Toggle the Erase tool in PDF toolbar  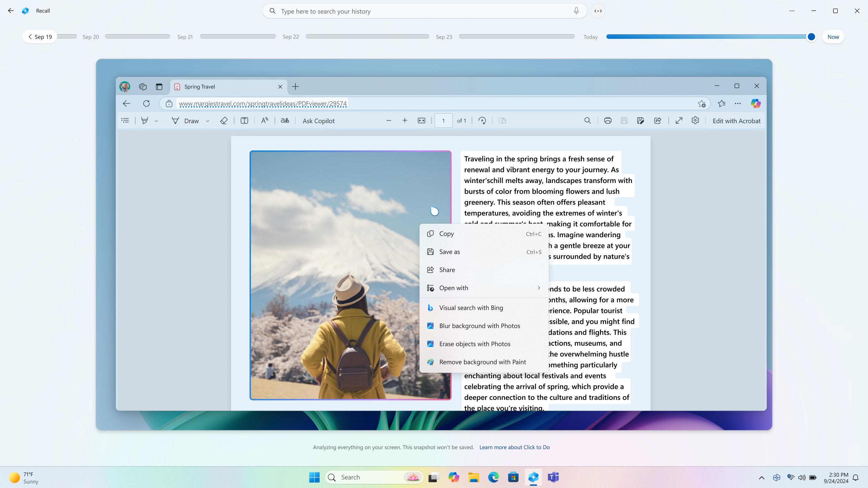click(223, 120)
